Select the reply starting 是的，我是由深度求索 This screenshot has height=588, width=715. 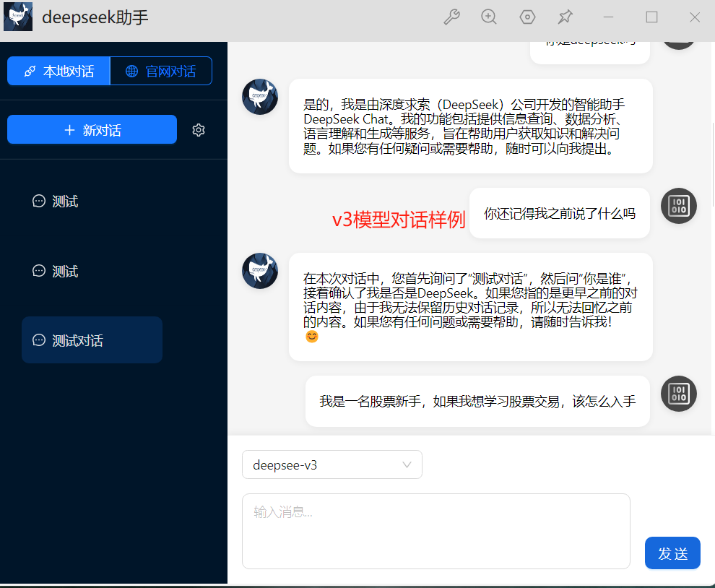[471, 126]
